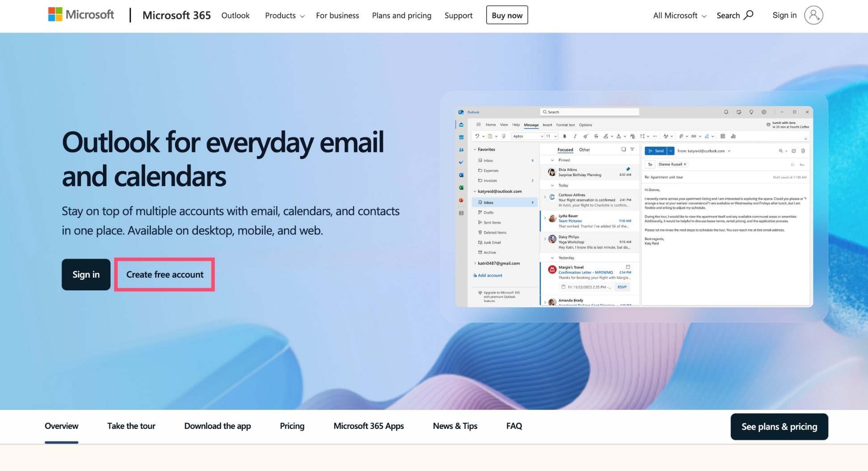Viewport: 868px width, 471px height.
Task: Jump to the FAQ tab
Action: pyautogui.click(x=514, y=426)
